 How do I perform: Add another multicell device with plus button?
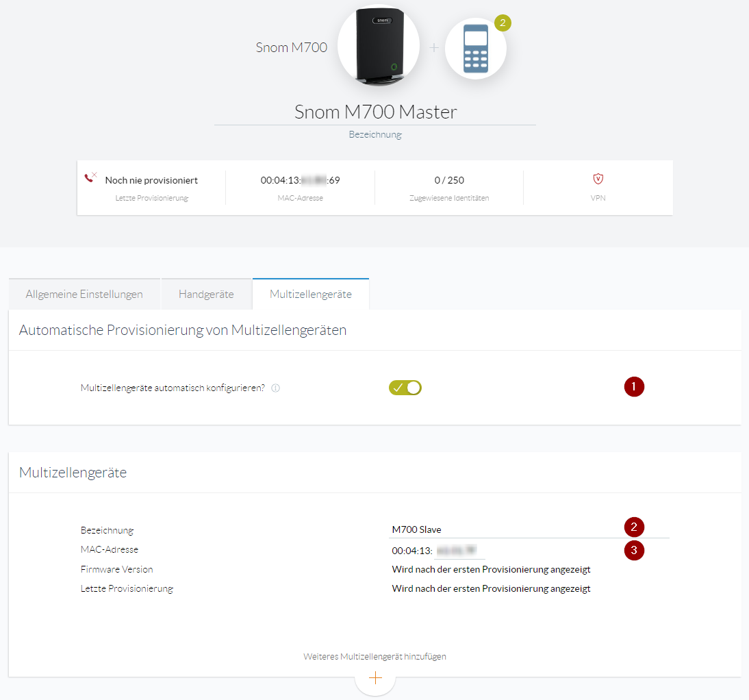(375, 677)
